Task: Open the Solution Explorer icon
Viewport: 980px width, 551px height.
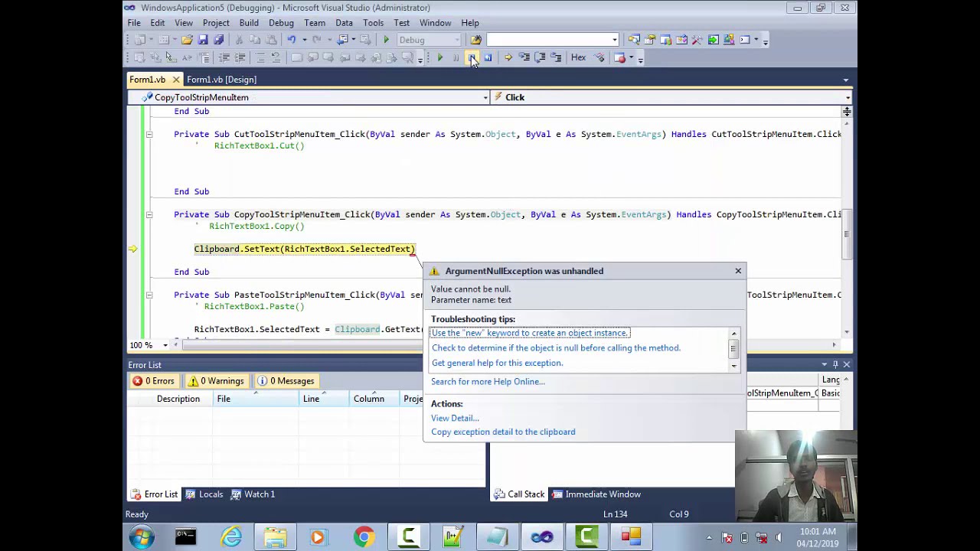Action: point(634,40)
